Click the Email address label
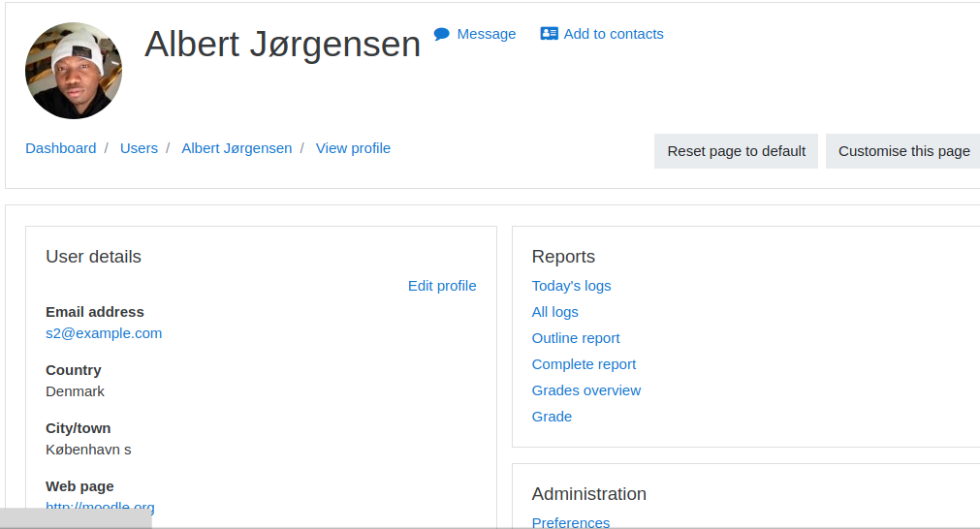The width and height of the screenshot is (980, 529). pos(95,312)
